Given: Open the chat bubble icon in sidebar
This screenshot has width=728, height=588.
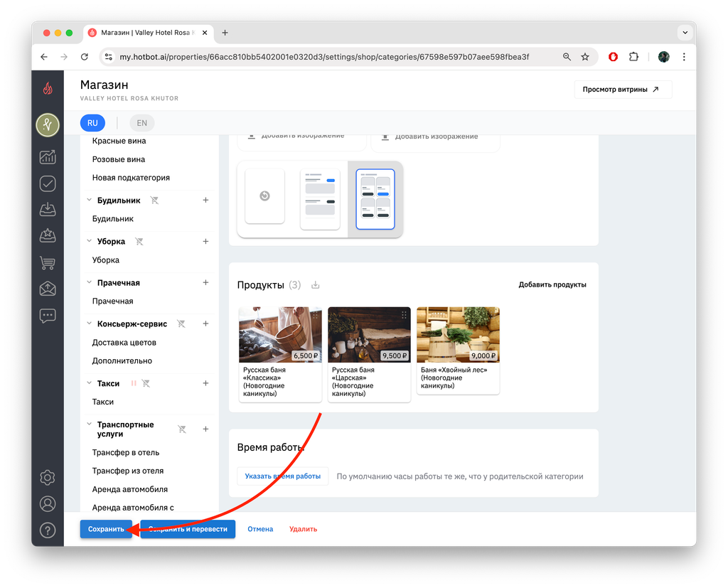Looking at the screenshot, I should point(48,316).
